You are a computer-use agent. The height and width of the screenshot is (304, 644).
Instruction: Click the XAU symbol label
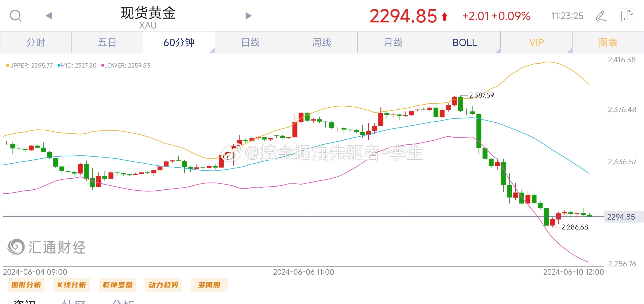[x=148, y=25]
